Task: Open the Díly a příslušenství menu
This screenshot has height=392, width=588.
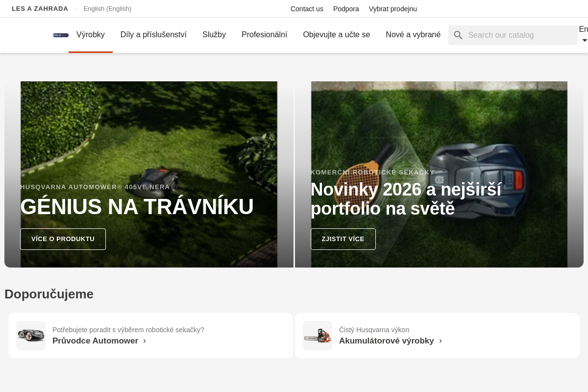Action: pyautogui.click(x=153, y=35)
